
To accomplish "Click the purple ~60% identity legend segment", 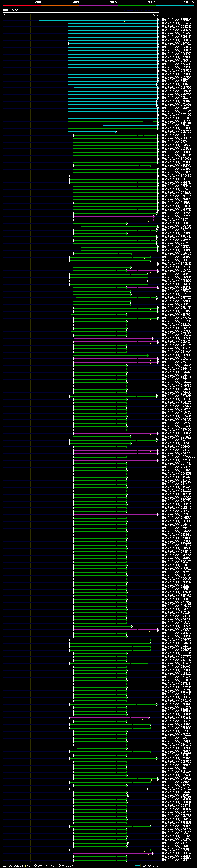I will (x=98, y=6).
